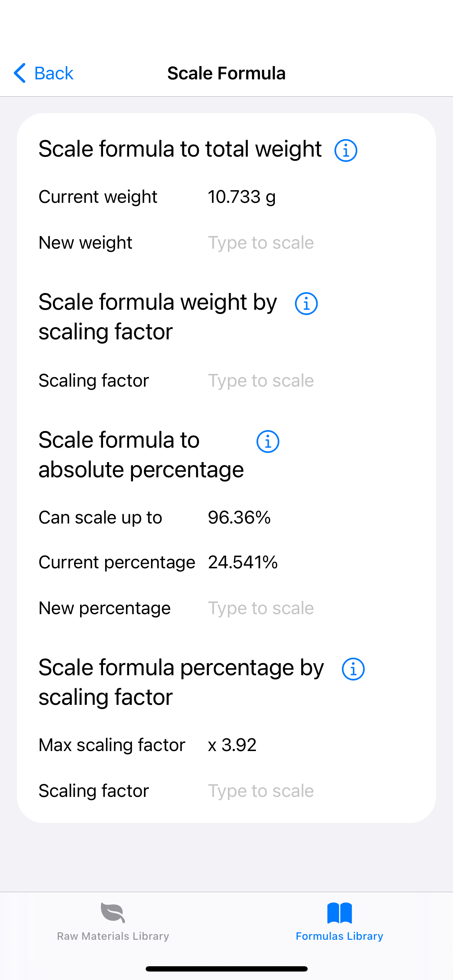Tap the Raw Materials leaf icon
The image size is (453, 980).
[x=113, y=913]
